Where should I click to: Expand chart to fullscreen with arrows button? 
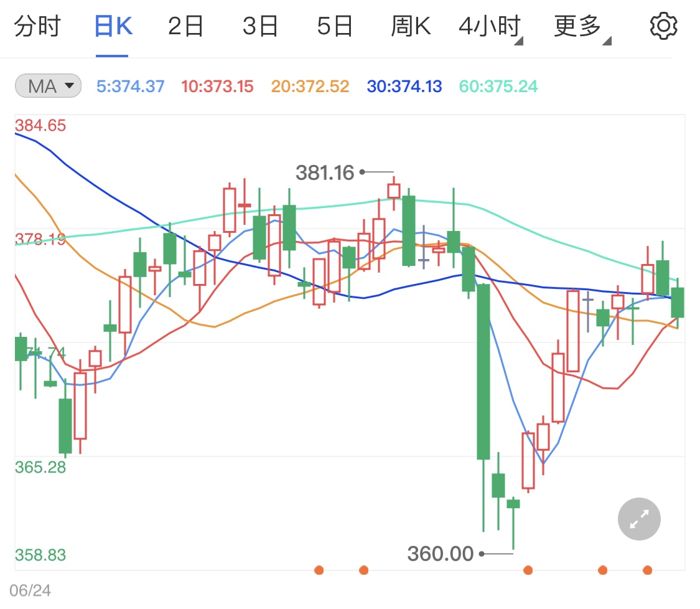click(x=639, y=519)
